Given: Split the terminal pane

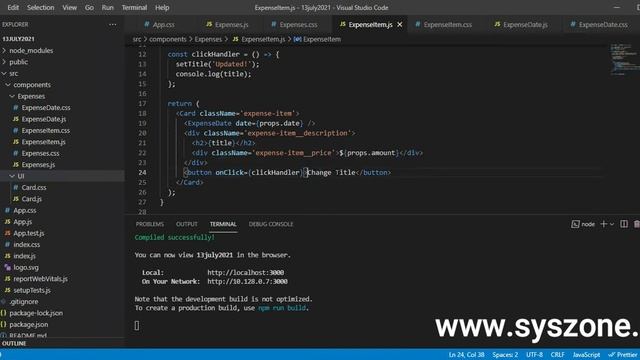Looking at the screenshot, I should [624, 224].
